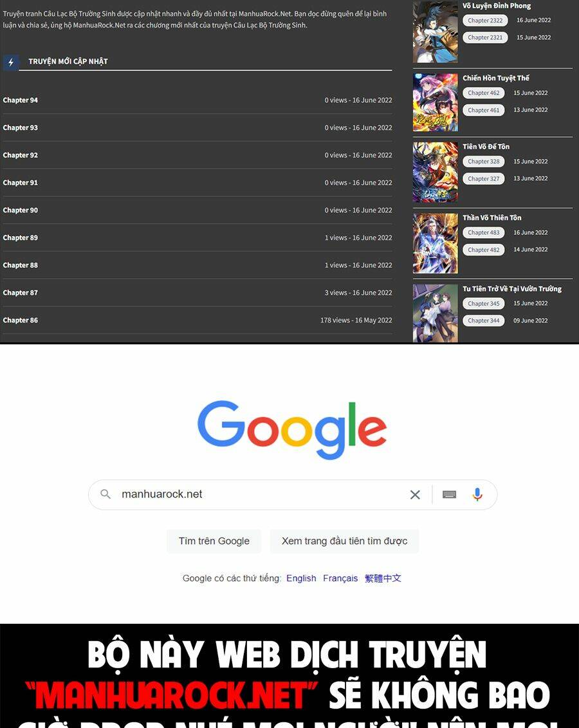The height and width of the screenshot is (728, 579).
Task: Click the Google logo
Action: (292, 430)
